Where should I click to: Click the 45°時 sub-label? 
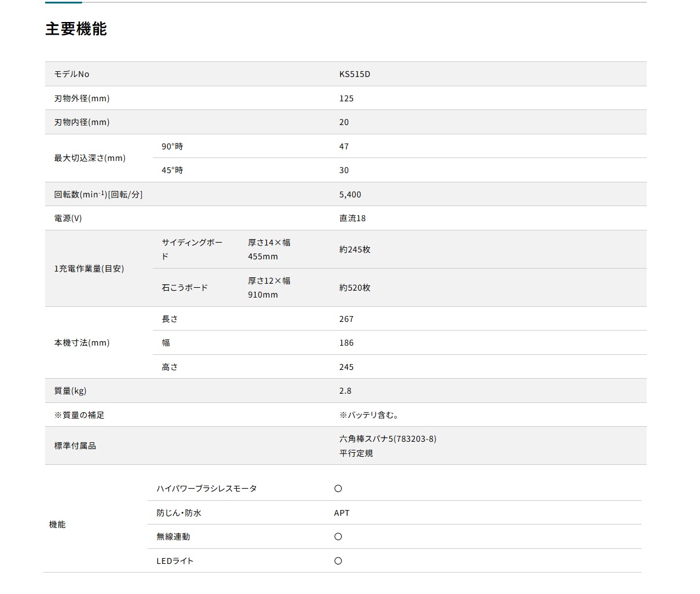click(x=172, y=170)
